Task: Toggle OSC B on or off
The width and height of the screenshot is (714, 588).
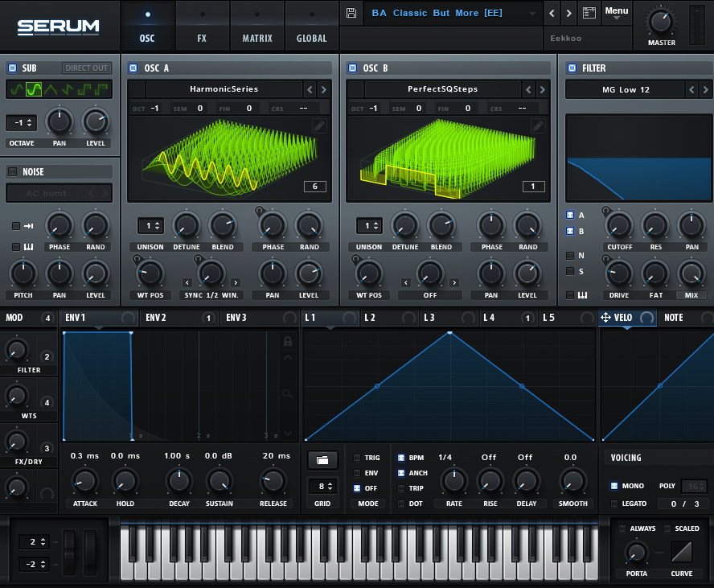Action: point(352,68)
